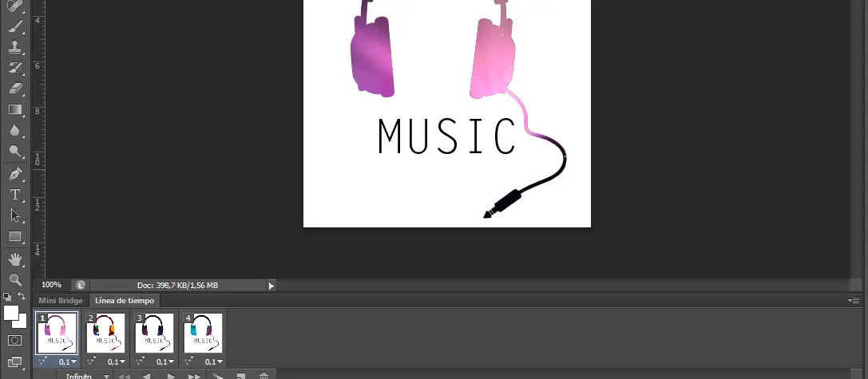Screen dimensions: 868x379
Task: Open frame 4 delay time dropdown
Action: pyautogui.click(x=214, y=362)
